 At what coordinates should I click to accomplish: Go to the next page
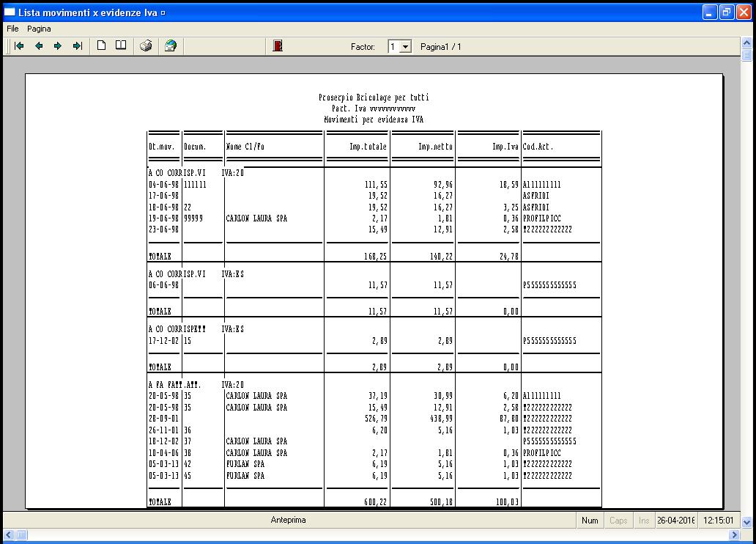[58, 46]
